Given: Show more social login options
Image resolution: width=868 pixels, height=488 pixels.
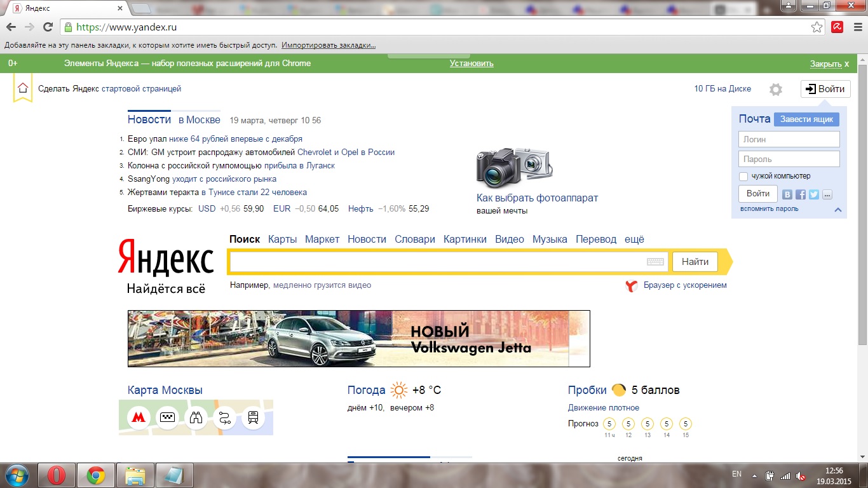Looking at the screenshot, I should (827, 194).
